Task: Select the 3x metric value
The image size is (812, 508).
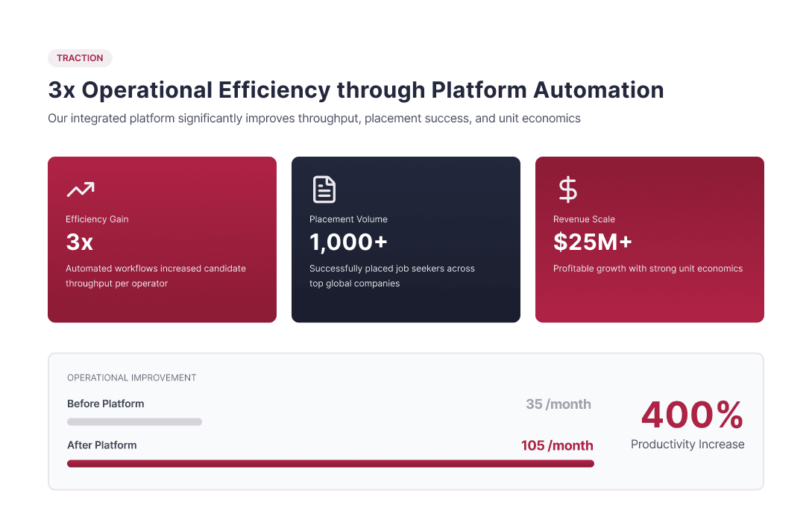Action: pos(80,242)
